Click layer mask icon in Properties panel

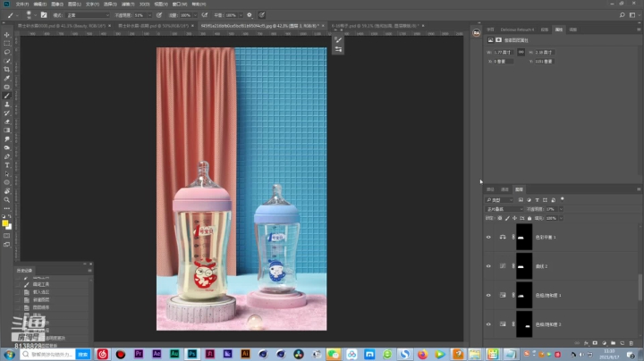click(498, 40)
